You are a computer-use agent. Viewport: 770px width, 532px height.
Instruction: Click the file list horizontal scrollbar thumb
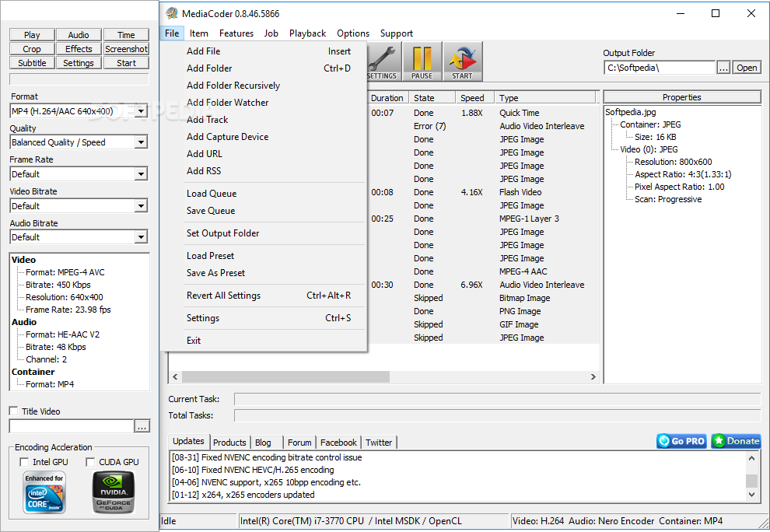(x=285, y=376)
